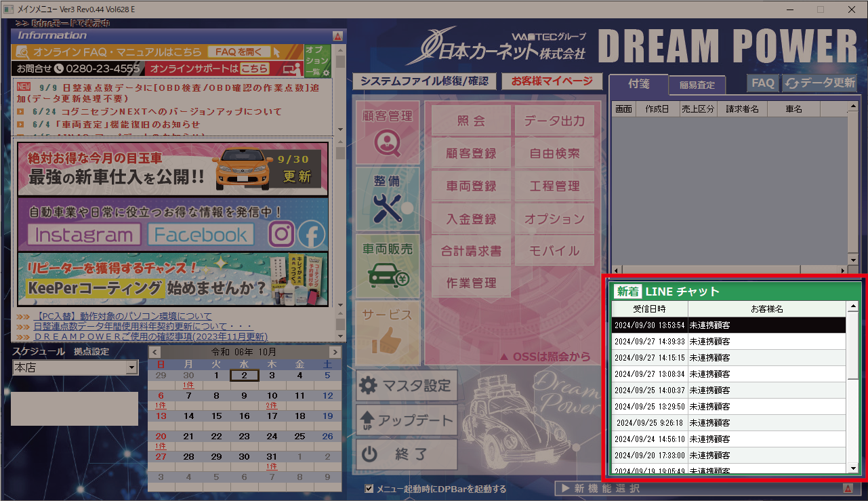Open 6/24 コグニセブンNEXT news item

[156, 112]
